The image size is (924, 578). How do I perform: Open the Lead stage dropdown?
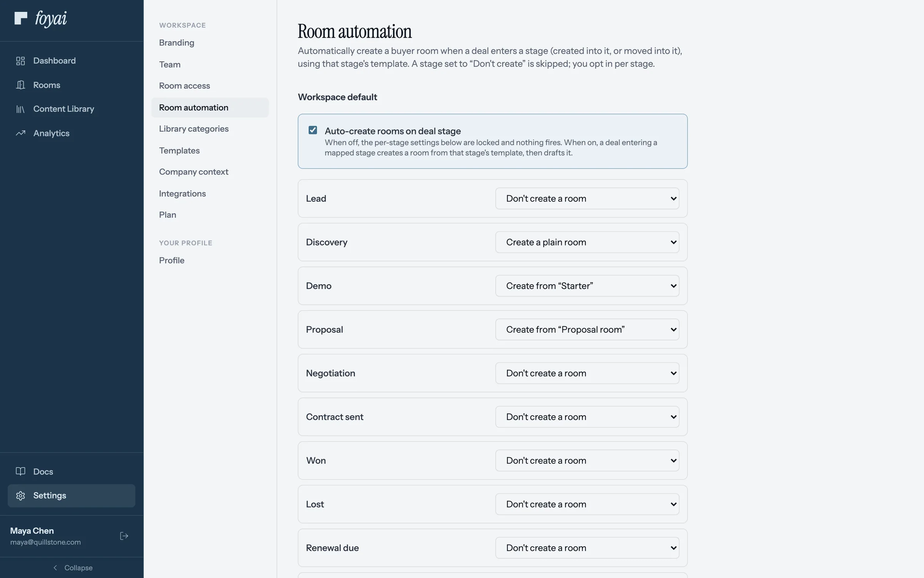tap(587, 198)
